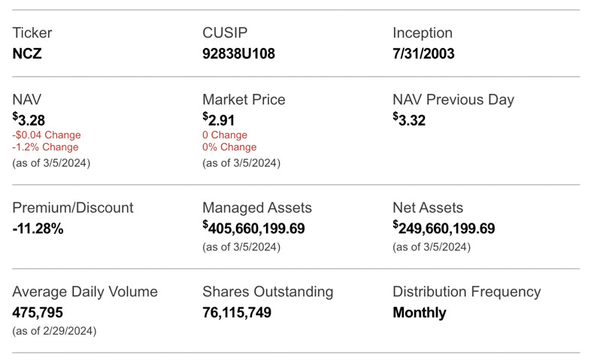Click the NAV Previous Day value $3.32
Screen dimensions: 594x364
point(409,120)
